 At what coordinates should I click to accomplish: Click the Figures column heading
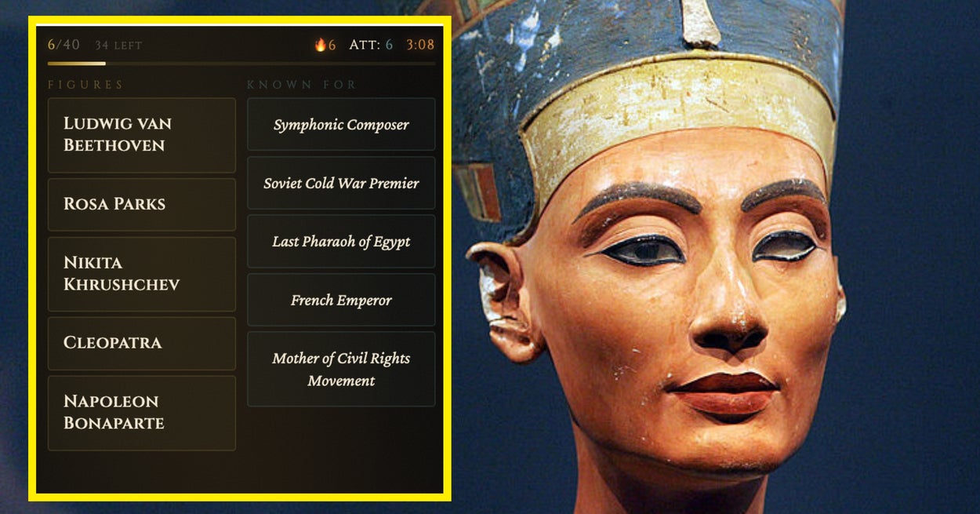(85, 85)
